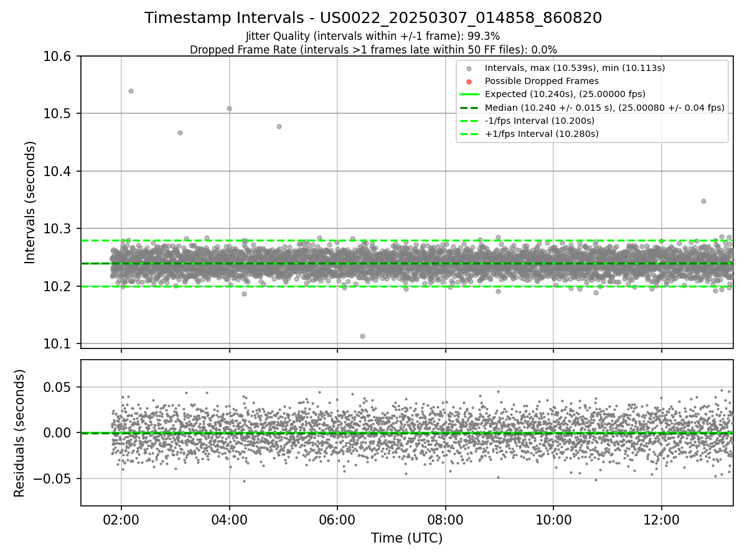
Task: Click the plot title "Timestamp Intervals - US0022_20250307_014858_860820"
Action: pyautogui.click(x=373, y=18)
